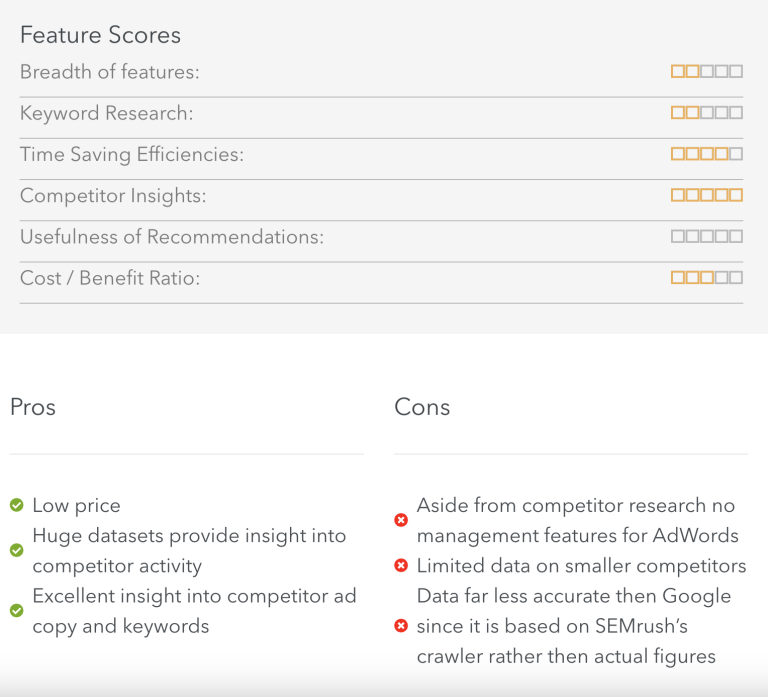Click the Feature Scores heading
The image size is (768, 697).
pyautogui.click(x=100, y=35)
